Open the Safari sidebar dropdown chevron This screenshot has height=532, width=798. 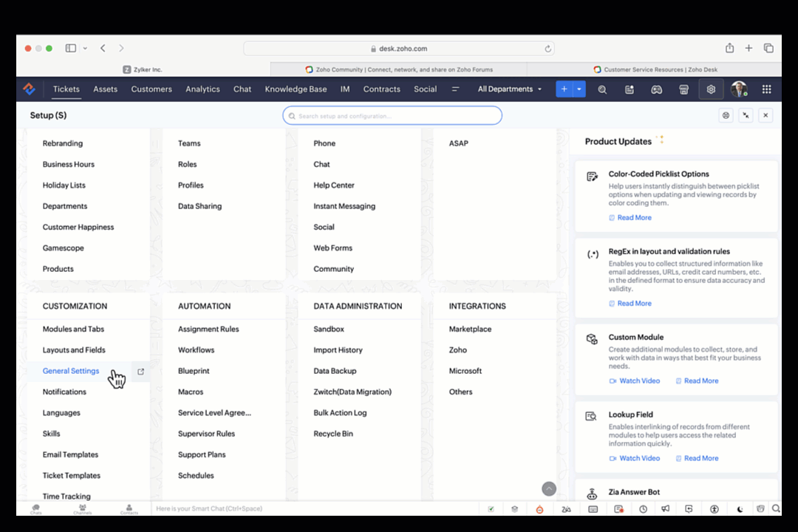(85, 48)
